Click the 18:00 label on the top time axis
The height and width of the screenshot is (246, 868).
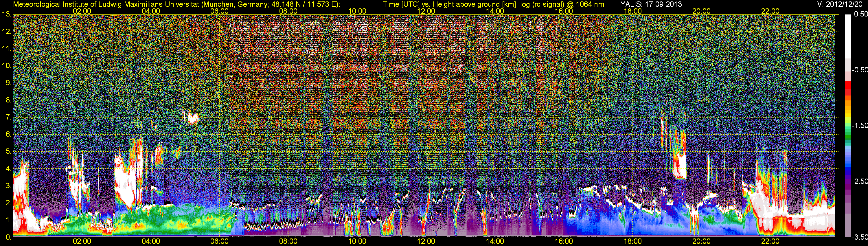pyautogui.click(x=632, y=11)
